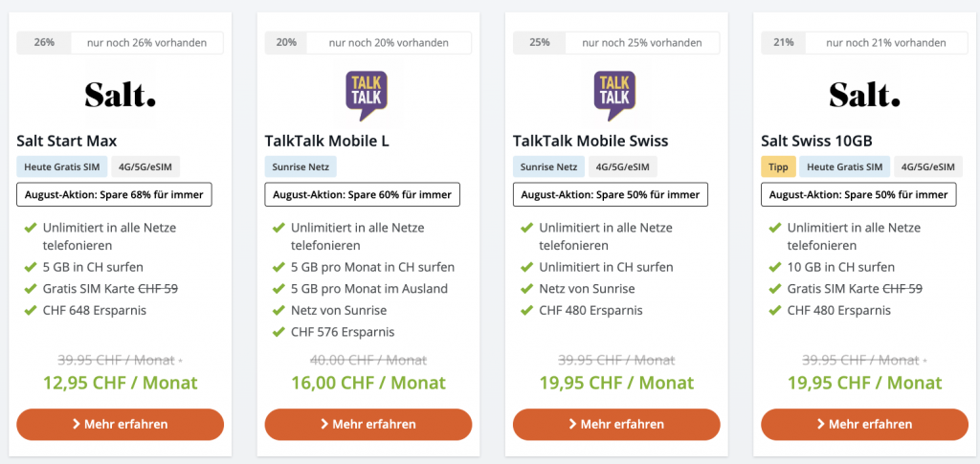Click the 26% availability progress bar

pos(120,43)
